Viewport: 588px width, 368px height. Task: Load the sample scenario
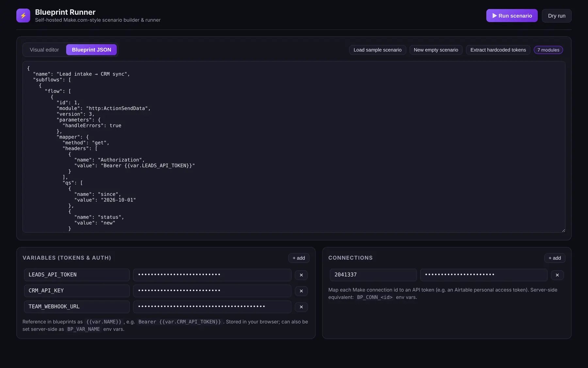377,50
